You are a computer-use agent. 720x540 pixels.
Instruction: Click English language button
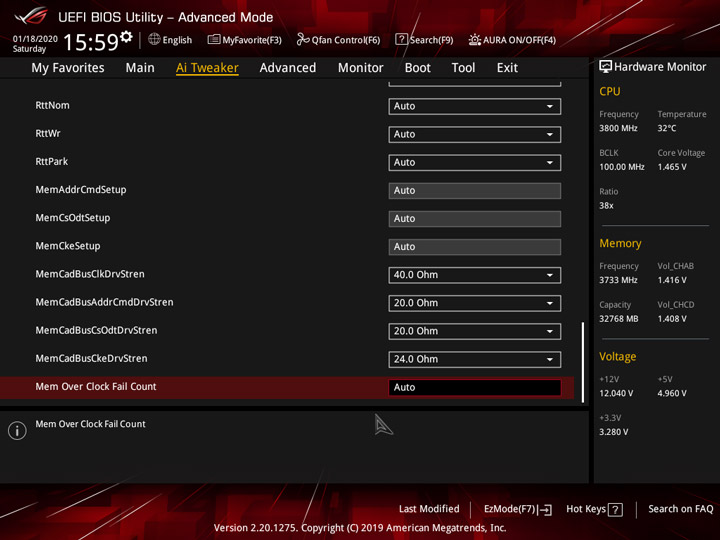(170, 40)
